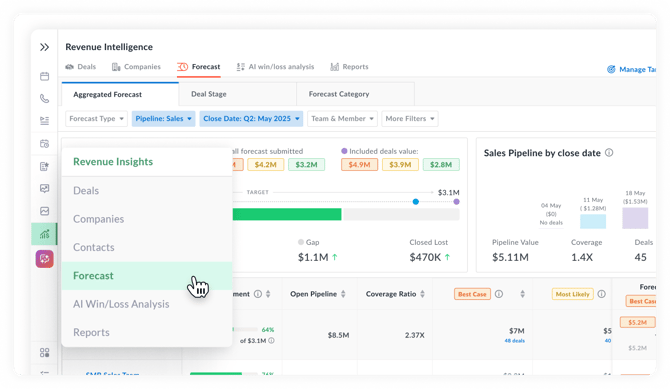This screenshot has width=670, height=389.
Task: Open the phone calls sidebar icon
Action: pyautogui.click(x=44, y=99)
